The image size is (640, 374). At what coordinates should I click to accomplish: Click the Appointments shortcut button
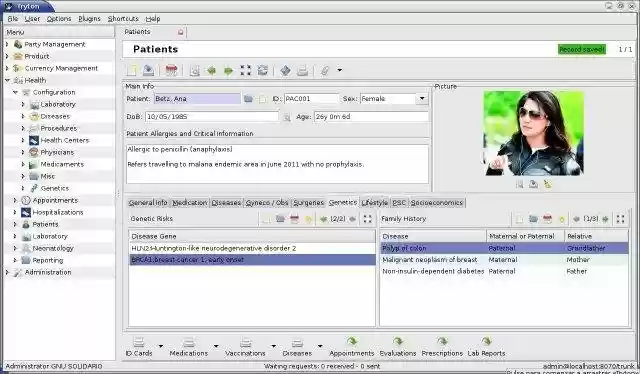click(x=351, y=347)
